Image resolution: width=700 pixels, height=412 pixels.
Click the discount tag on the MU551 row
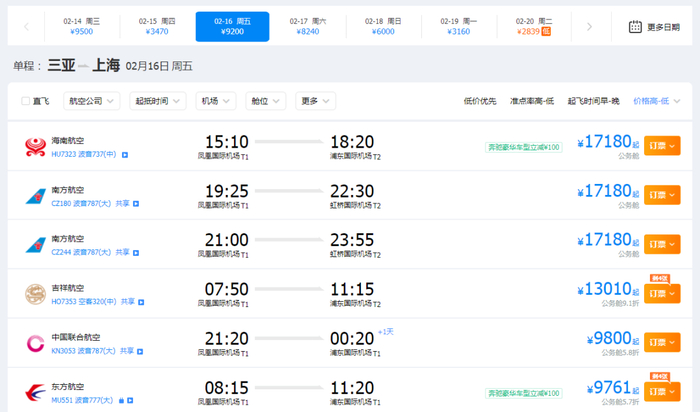524,393
